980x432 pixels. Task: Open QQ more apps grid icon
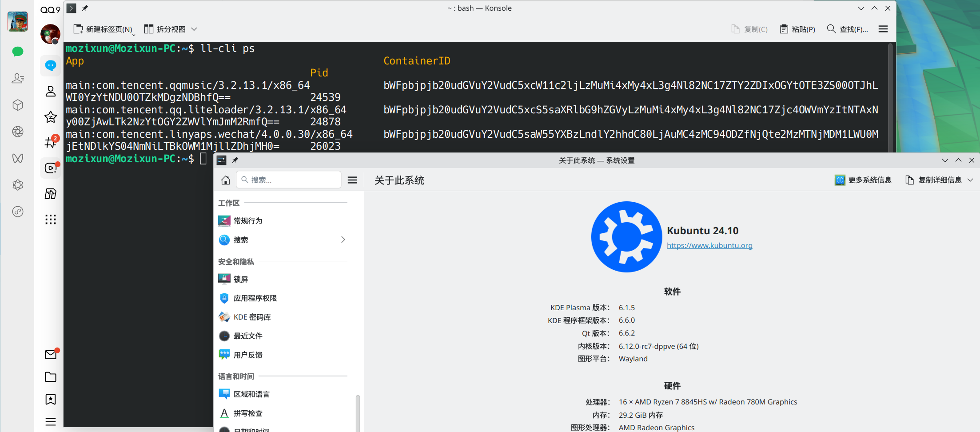click(x=51, y=219)
